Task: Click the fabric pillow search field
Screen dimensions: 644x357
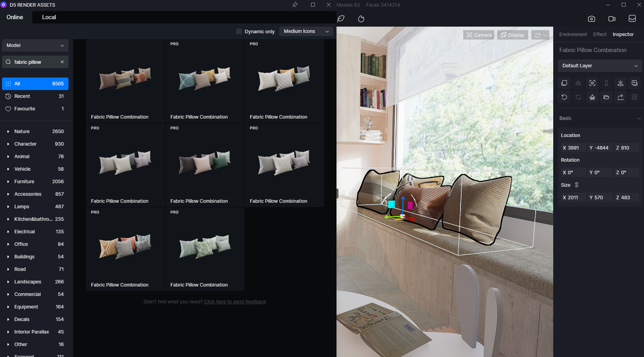Action: click(x=34, y=62)
